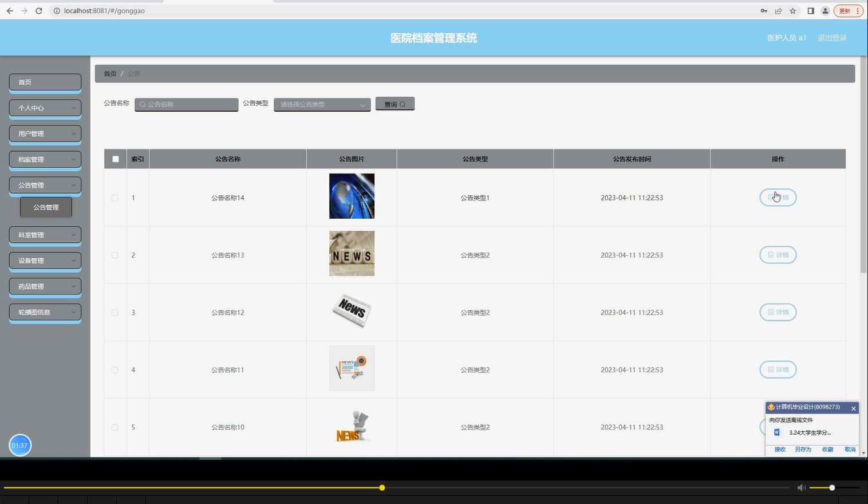The height and width of the screenshot is (504, 868).
Task: Check the checkbox for 公告名称12 row
Action: coord(115,313)
